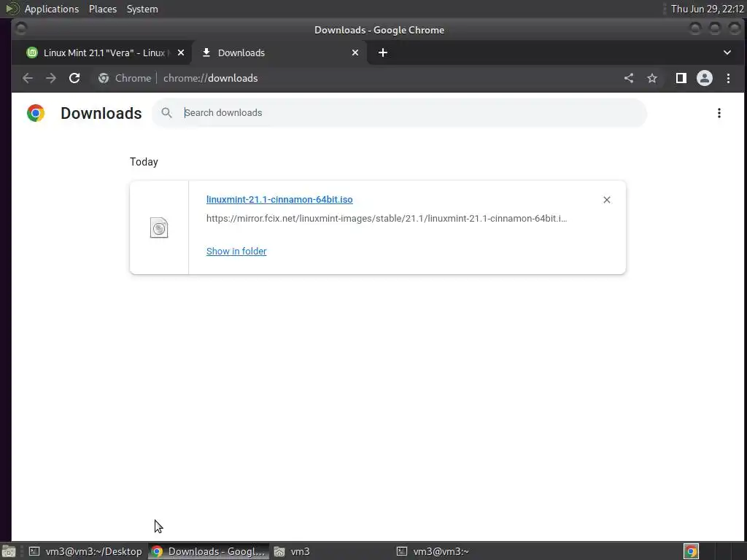
Task: Bookmark this tab with star icon
Action: (x=652, y=78)
